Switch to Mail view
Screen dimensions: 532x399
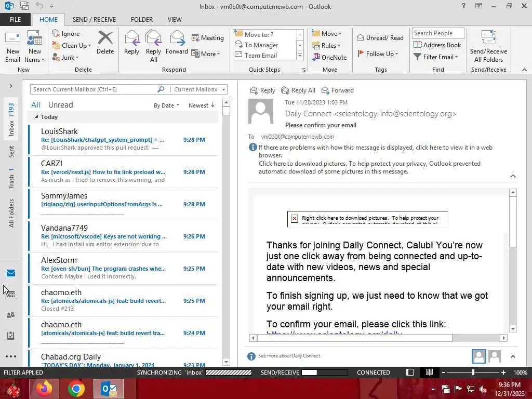pyautogui.click(x=11, y=273)
